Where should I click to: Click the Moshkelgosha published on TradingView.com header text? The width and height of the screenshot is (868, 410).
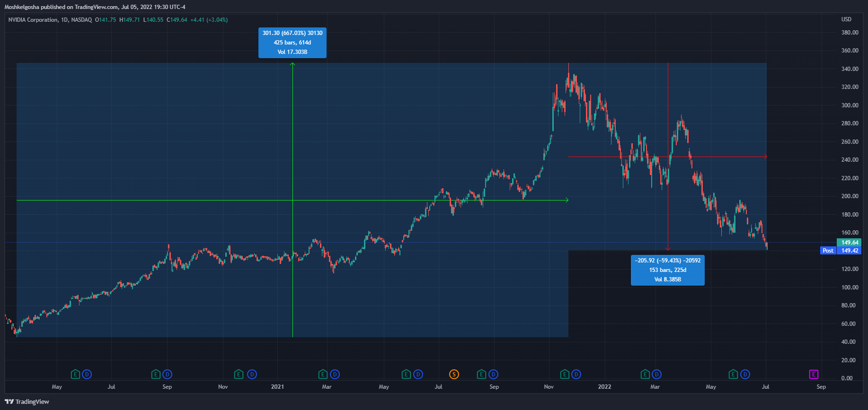point(95,7)
